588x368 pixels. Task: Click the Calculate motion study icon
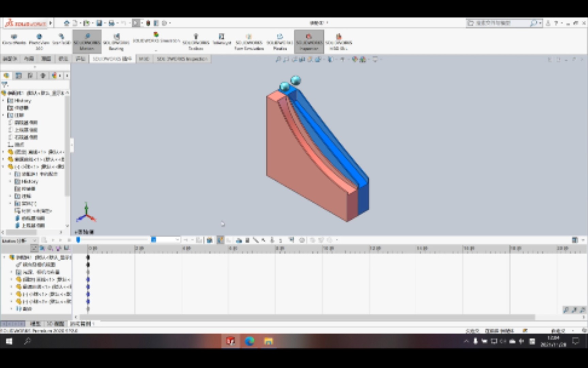(x=44, y=241)
